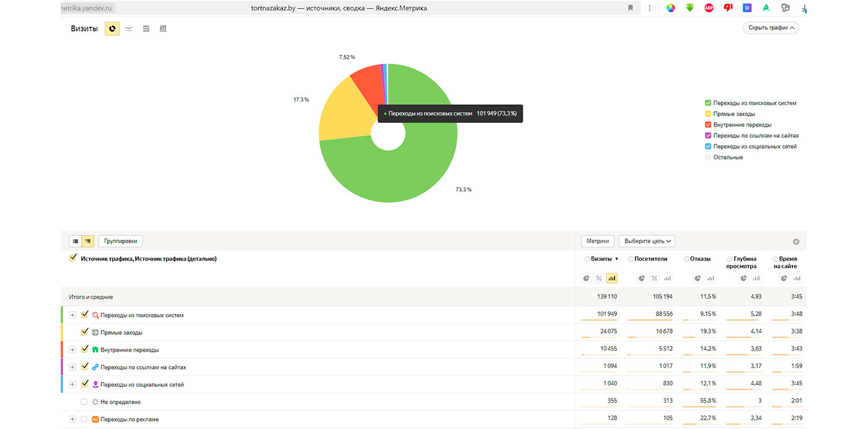This screenshot has width=868, height=430.
Task: Open the browser three-dot menu
Action: [650, 8]
